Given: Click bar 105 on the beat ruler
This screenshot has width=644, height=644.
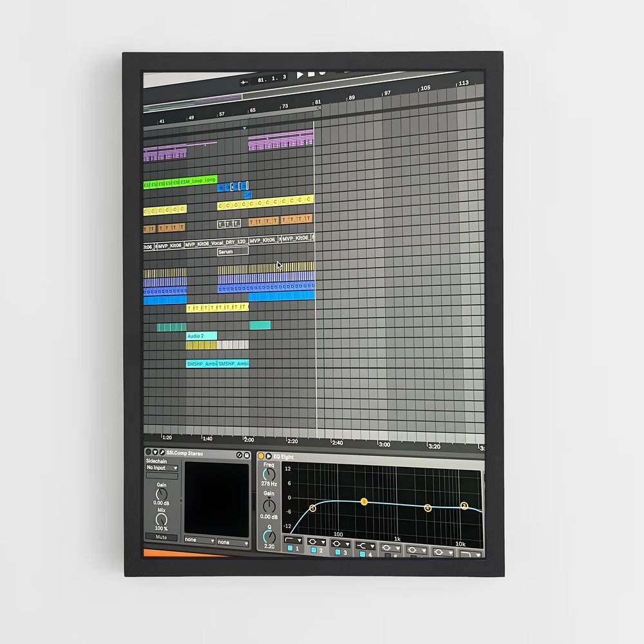Looking at the screenshot, I should tap(424, 88).
